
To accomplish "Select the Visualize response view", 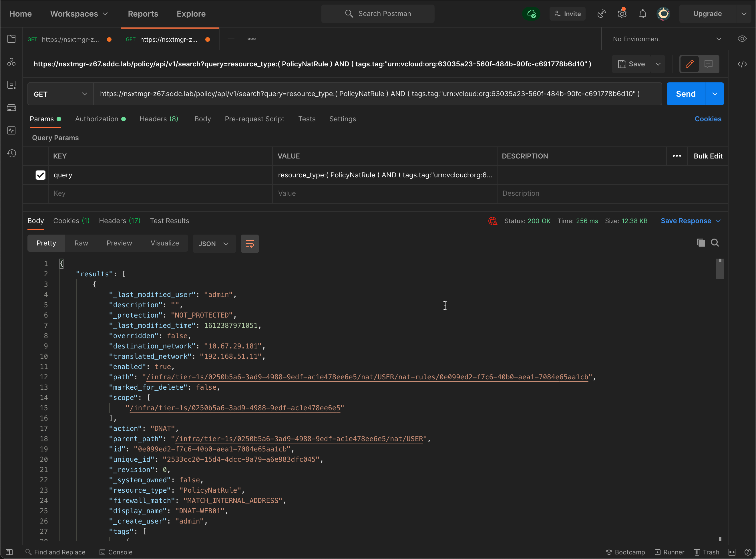I will [x=165, y=243].
